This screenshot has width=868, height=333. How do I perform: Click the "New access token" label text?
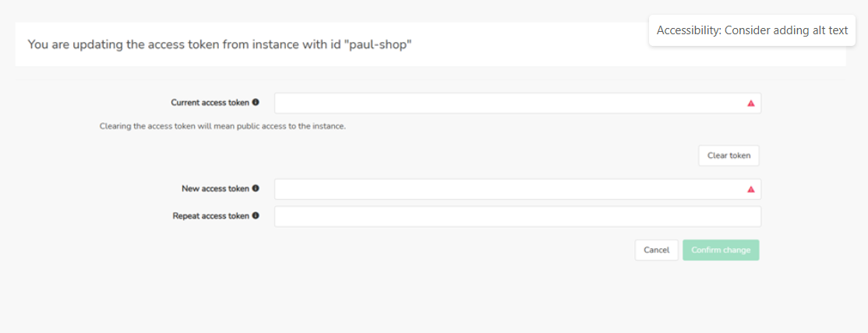coord(215,188)
